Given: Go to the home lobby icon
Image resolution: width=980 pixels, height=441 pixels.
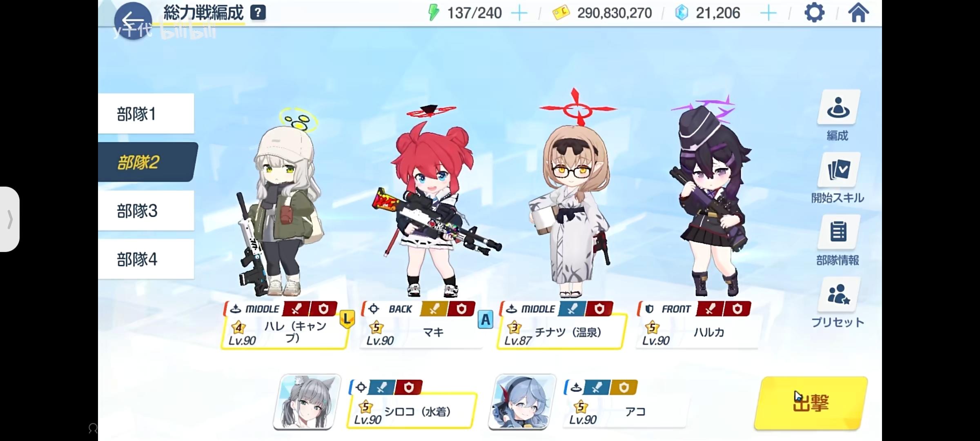Looking at the screenshot, I should pos(859,13).
